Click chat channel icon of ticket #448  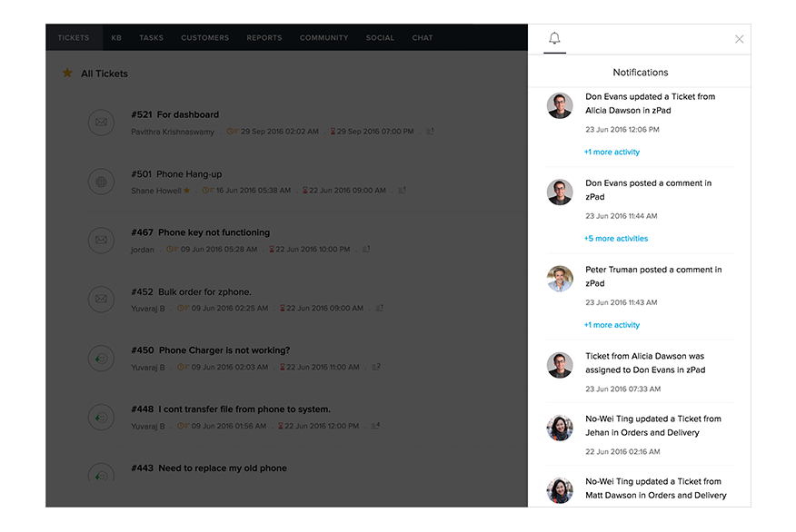tap(101, 417)
